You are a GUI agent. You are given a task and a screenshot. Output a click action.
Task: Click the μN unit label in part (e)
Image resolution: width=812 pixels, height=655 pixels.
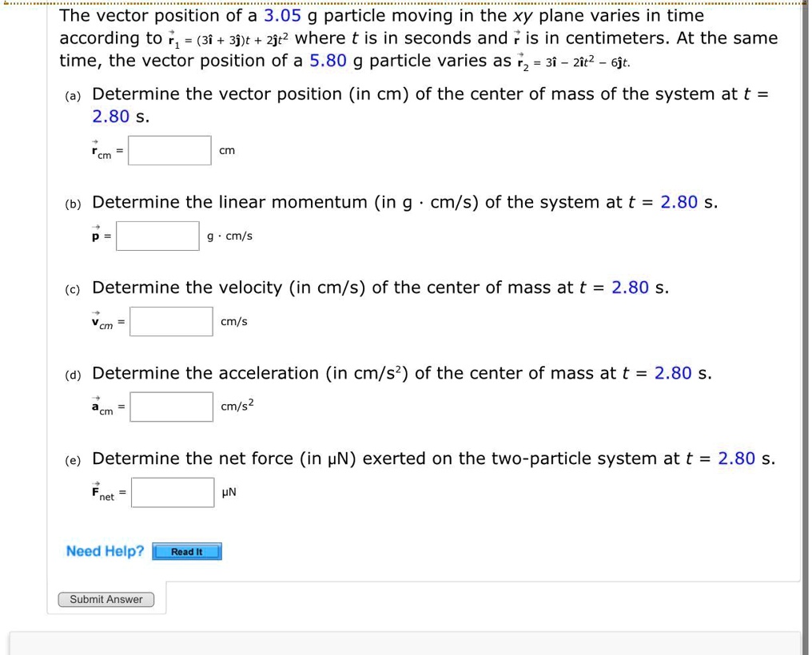point(227,492)
